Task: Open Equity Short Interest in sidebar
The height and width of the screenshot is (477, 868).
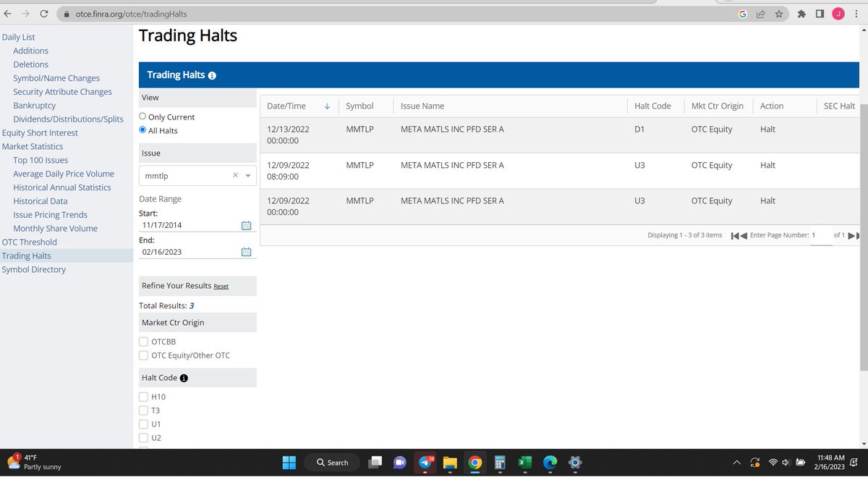Action: [x=40, y=132]
